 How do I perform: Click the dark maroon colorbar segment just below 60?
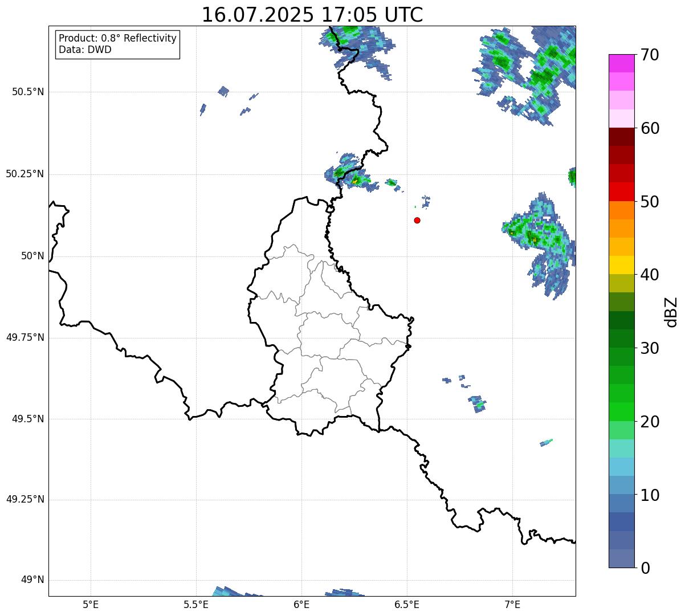622,137
